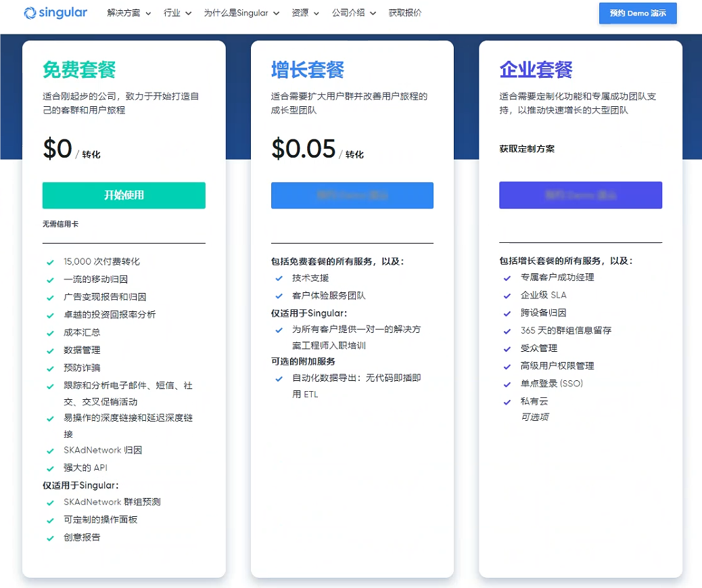Image resolution: width=702 pixels, height=588 pixels.
Task: Expand the chevron next to 行业
Action: (189, 14)
